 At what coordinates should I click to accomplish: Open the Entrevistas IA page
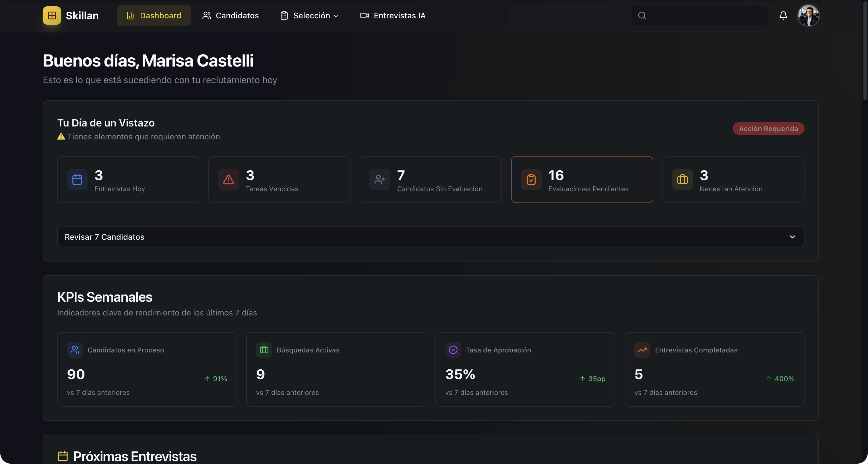(393, 15)
